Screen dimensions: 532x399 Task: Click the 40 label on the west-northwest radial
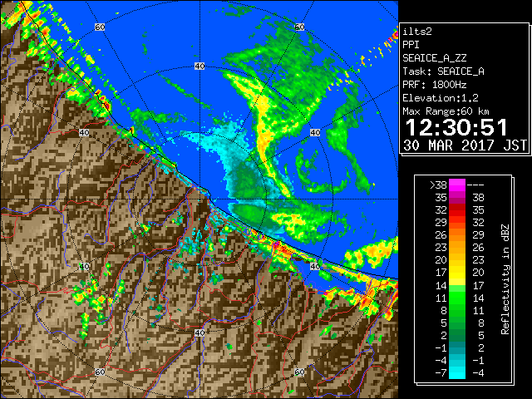tap(84, 133)
